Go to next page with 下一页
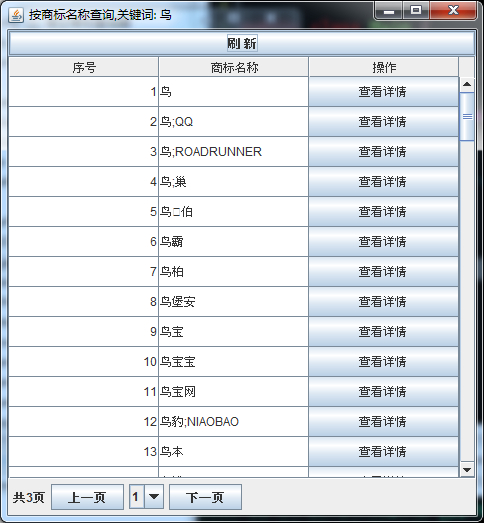Viewport: 484px width, 523px height. click(205, 497)
